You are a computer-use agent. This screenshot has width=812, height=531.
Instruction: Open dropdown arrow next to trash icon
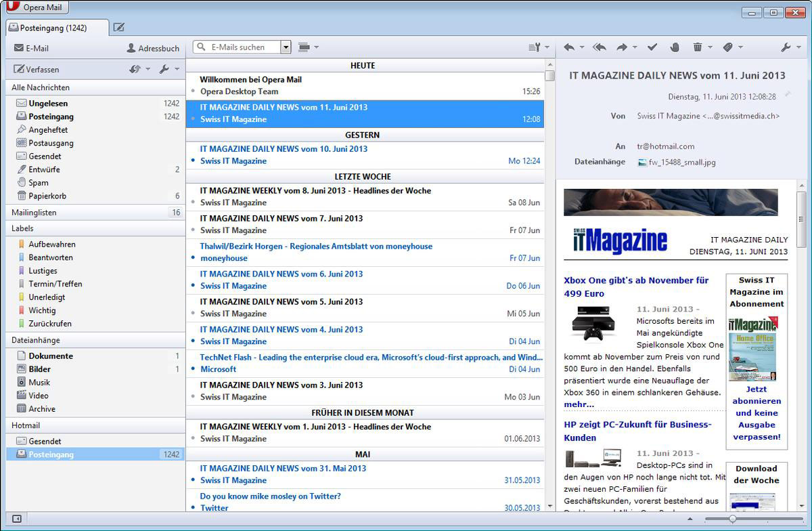[x=710, y=47]
